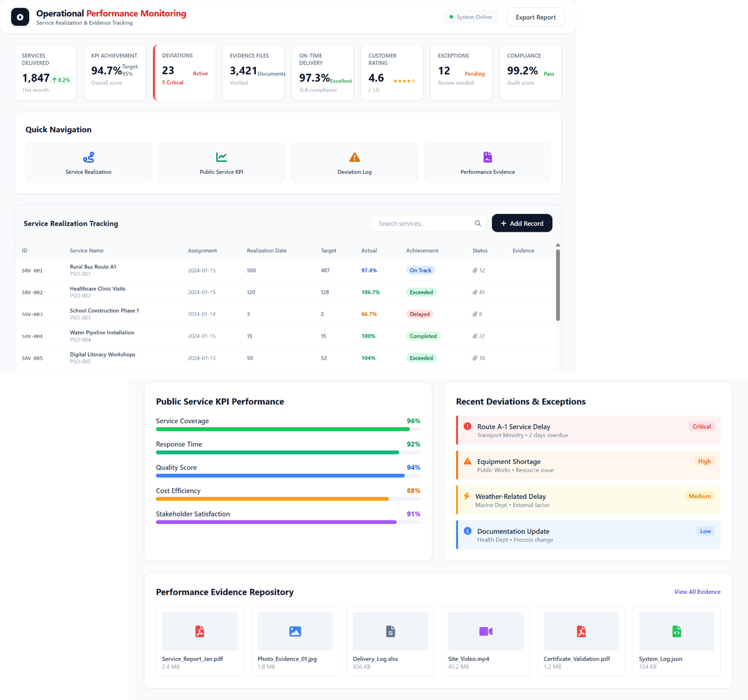Click paperclip evidence icon for SRV-002
This screenshot has height=700, width=748.
click(x=475, y=292)
